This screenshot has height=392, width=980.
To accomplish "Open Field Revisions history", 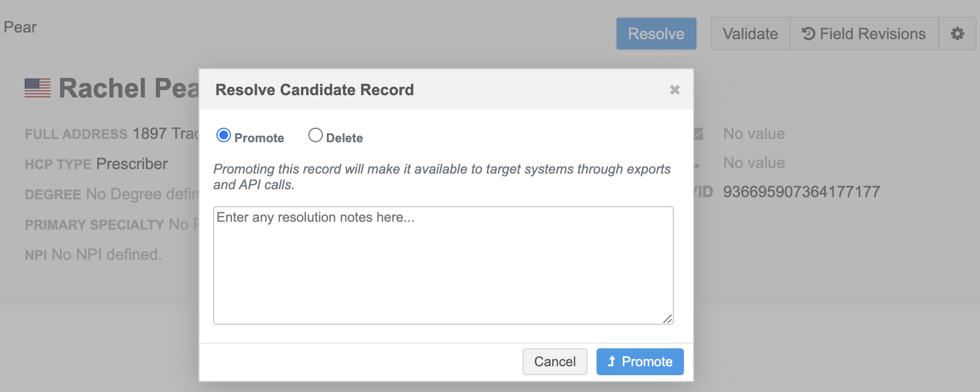I will click(x=863, y=34).
